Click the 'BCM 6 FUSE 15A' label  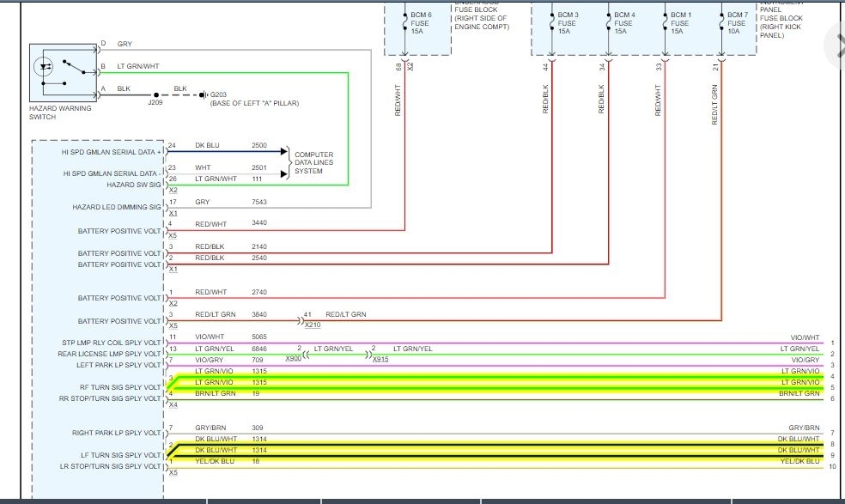pos(421,23)
